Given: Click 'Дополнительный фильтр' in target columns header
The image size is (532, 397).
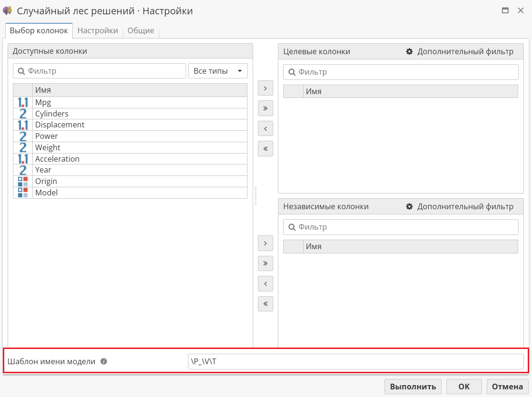Looking at the screenshot, I should click(x=465, y=51).
